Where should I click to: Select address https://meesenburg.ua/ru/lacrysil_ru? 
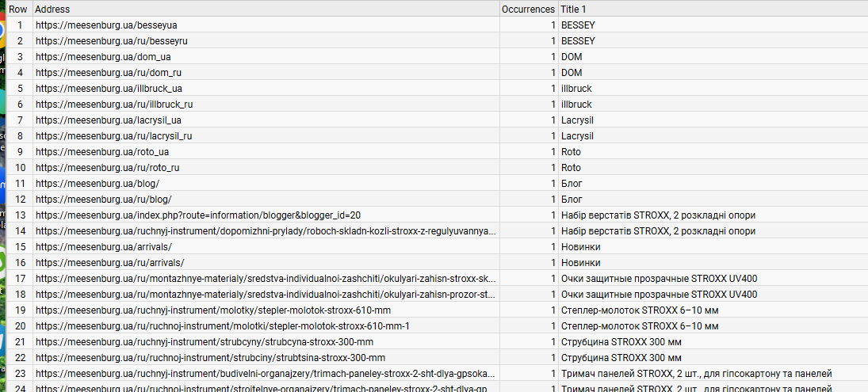click(113, 135)
